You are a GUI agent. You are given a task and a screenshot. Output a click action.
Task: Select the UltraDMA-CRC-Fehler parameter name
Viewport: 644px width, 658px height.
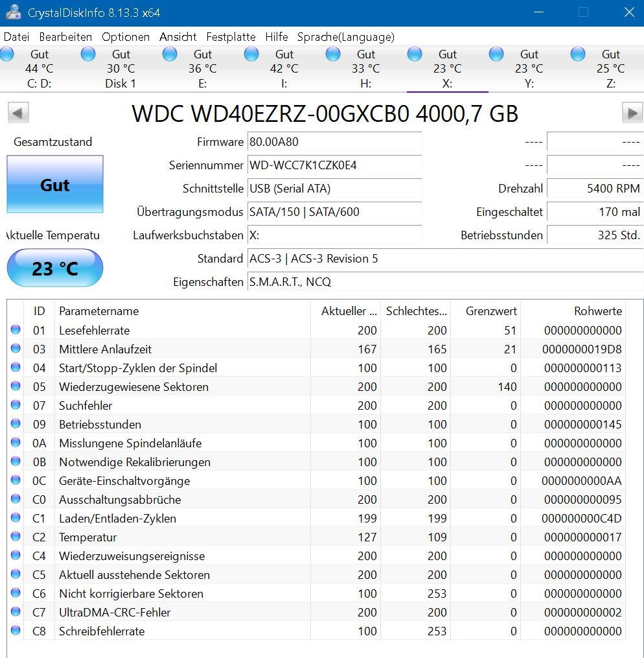115,612
